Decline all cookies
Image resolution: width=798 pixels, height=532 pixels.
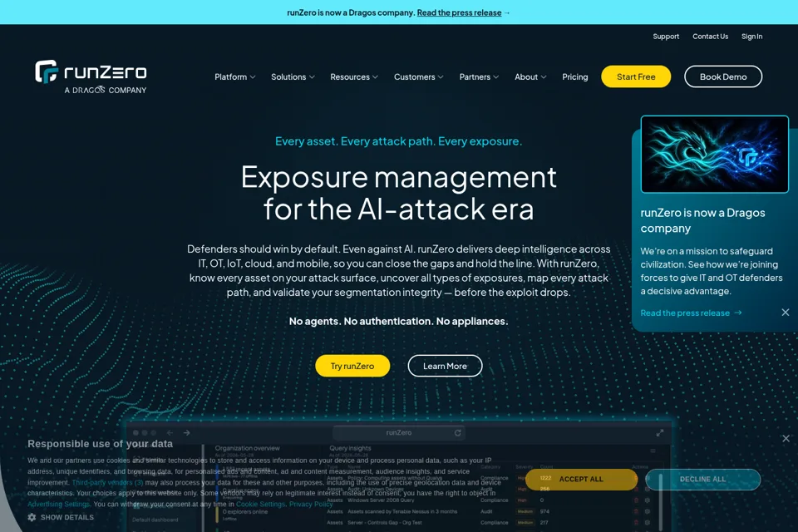703,479
